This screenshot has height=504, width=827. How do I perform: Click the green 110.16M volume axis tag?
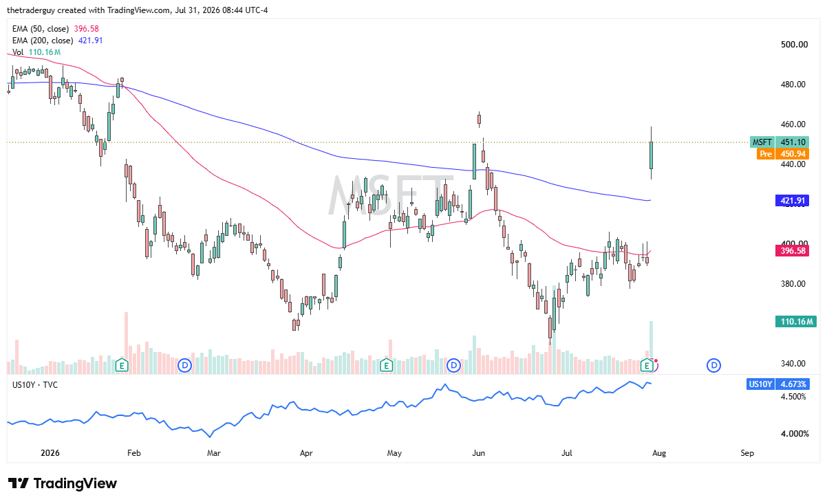coord(795,321)
